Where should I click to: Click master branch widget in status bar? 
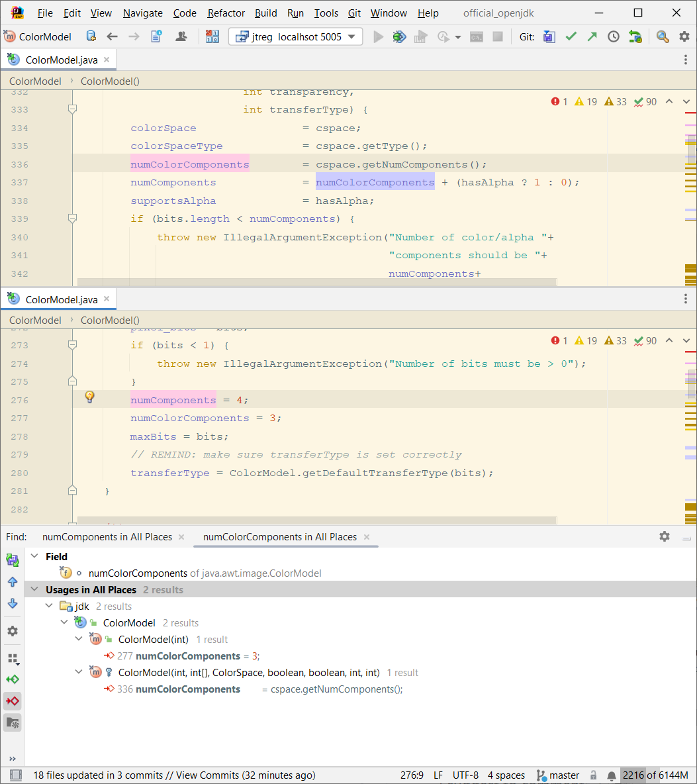(x=558, y=775)
